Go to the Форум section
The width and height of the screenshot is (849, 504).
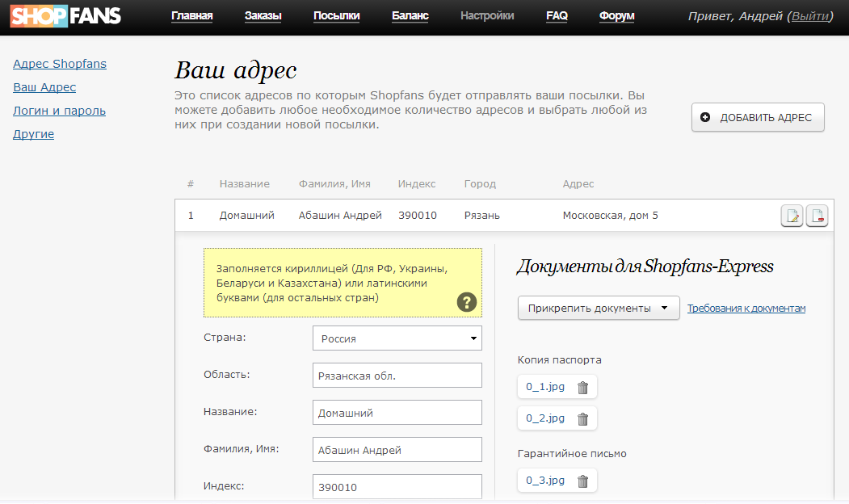[x=616, y=15]
